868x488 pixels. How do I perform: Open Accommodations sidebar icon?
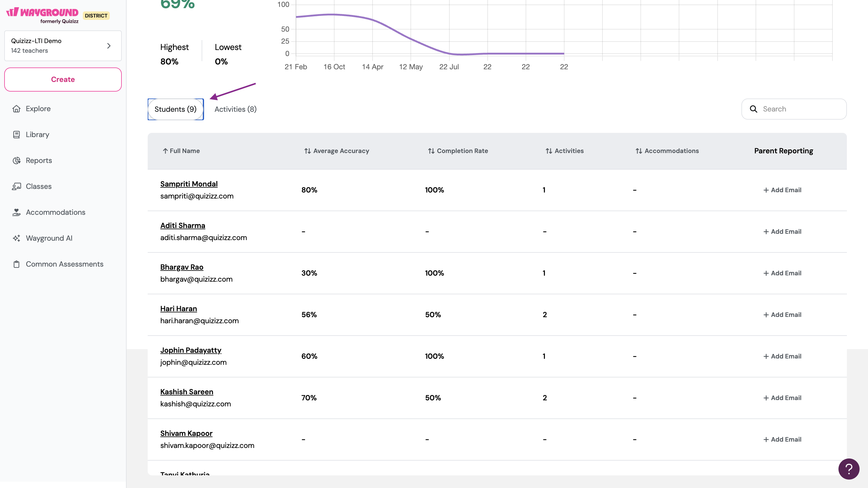(x=16, y=212)
